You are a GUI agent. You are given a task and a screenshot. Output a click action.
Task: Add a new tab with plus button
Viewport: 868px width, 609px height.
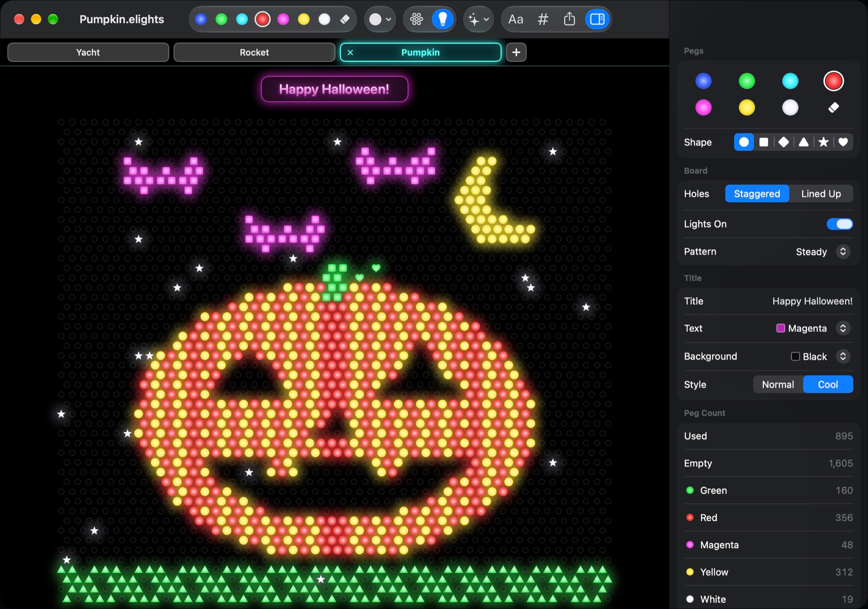click(x=516, y=52)
